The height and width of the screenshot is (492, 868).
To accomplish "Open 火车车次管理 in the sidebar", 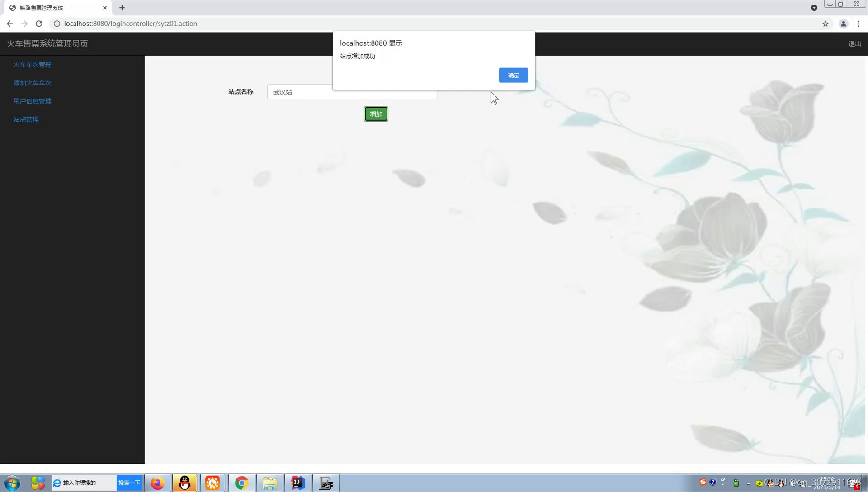I will point(32,65).
